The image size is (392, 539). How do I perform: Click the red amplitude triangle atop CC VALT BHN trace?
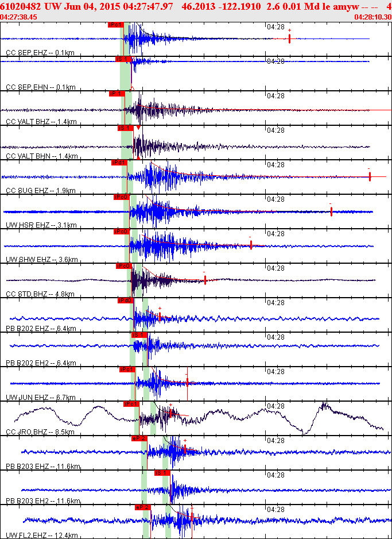[138, 128]
